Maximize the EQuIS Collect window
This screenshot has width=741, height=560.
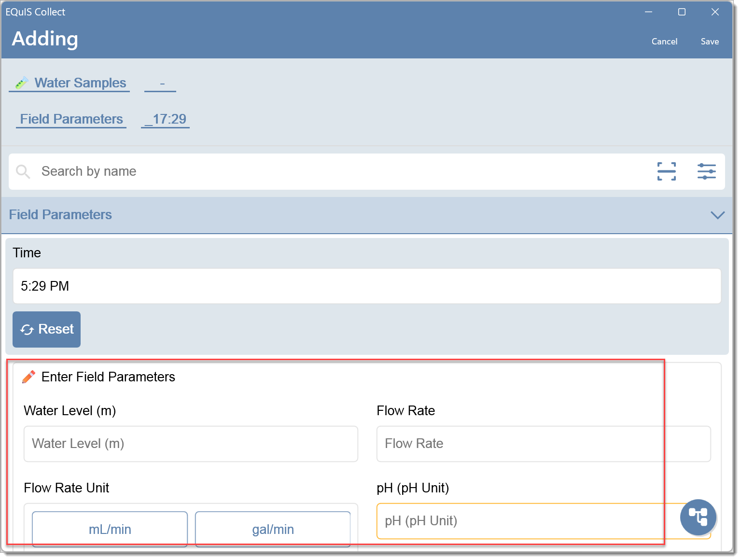point(682,12)
